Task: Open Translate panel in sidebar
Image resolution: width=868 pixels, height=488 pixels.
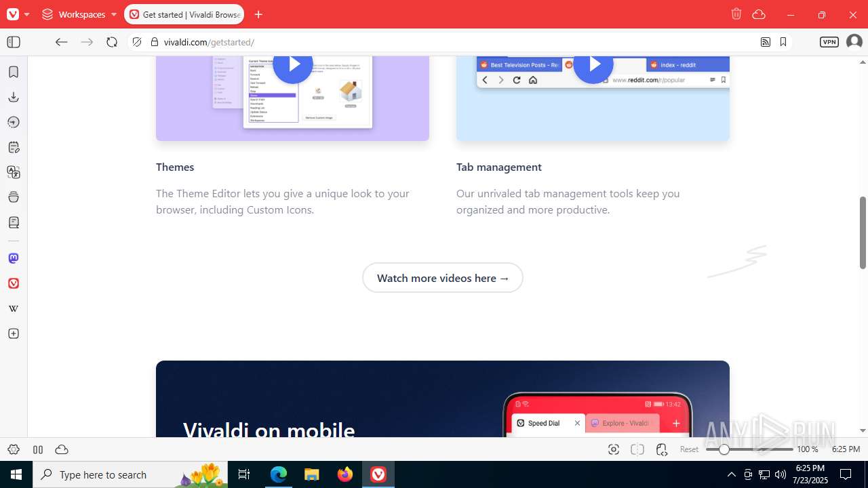Action: pyautogui.click(x=14, y=172)
